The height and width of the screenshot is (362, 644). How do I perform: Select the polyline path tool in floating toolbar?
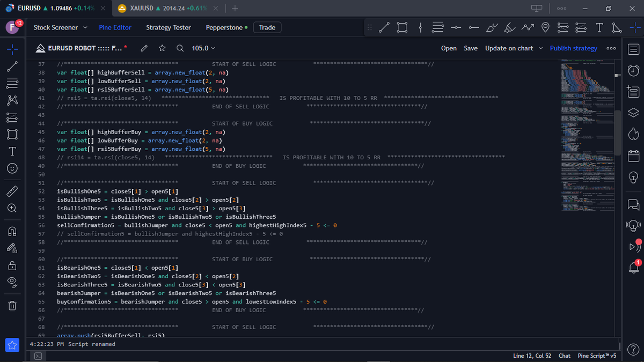pos(528,27)
